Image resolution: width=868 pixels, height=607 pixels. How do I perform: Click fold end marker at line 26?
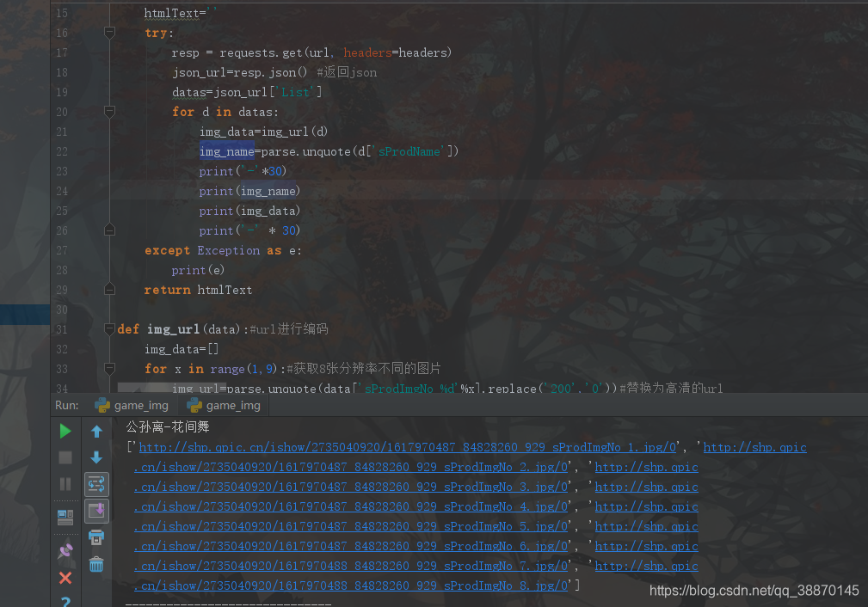[109, 230]
